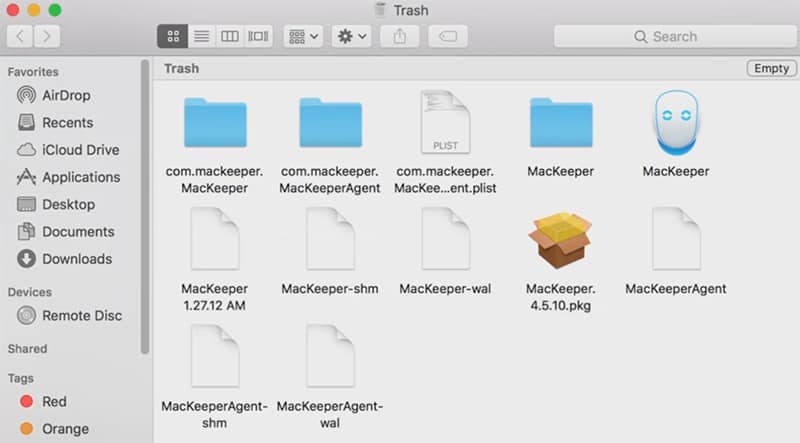Open the group-by arrangement dropdown

click(303, 36)
